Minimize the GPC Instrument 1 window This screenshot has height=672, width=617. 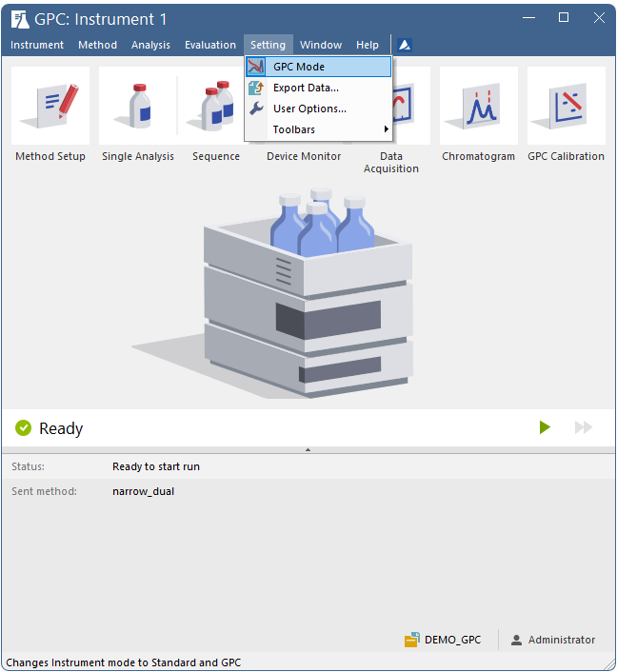click(528, 17)
